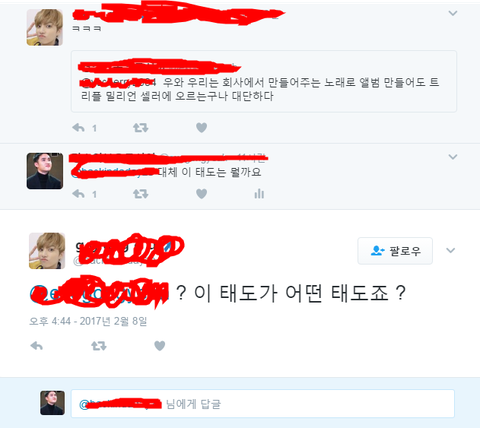Open the quoted tweet about 트리플 밀리언 셀러

pyautogui.click(x=264, y=81)
